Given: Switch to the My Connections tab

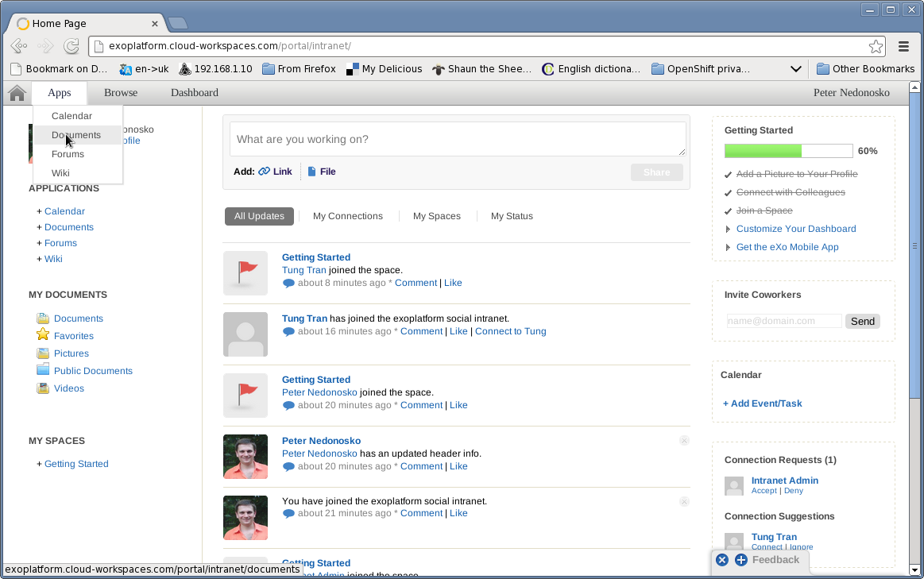Looking at the screenshot, I should click(x=348, y=216).
